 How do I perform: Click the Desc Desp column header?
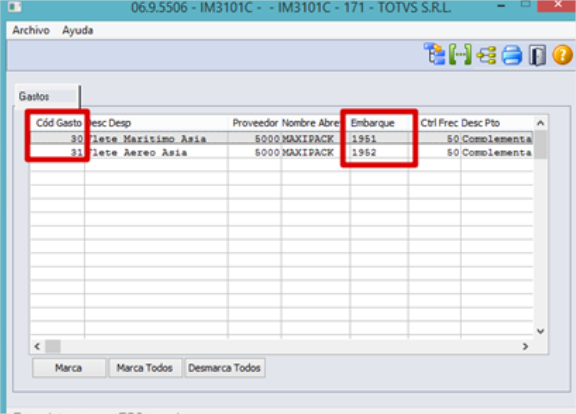point(156,123)
